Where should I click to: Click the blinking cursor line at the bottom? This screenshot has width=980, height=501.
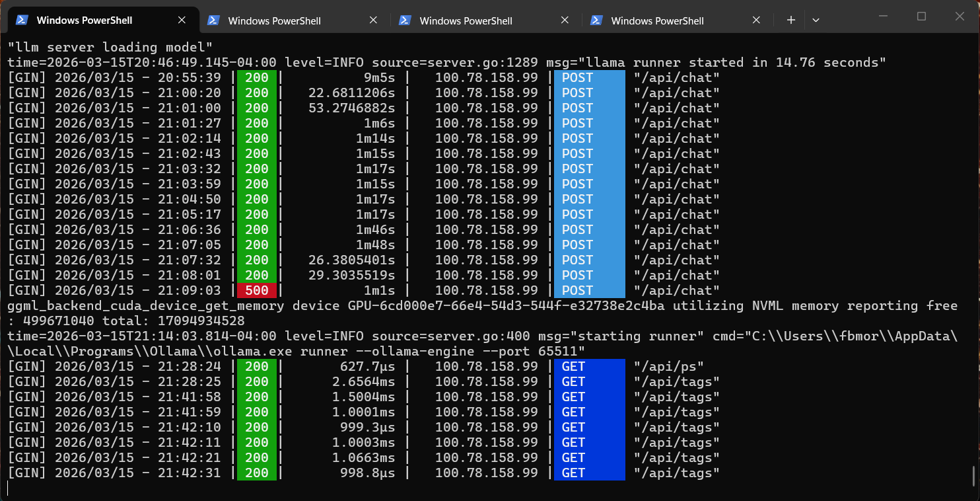pyautogui.click(x=9, y=488)
